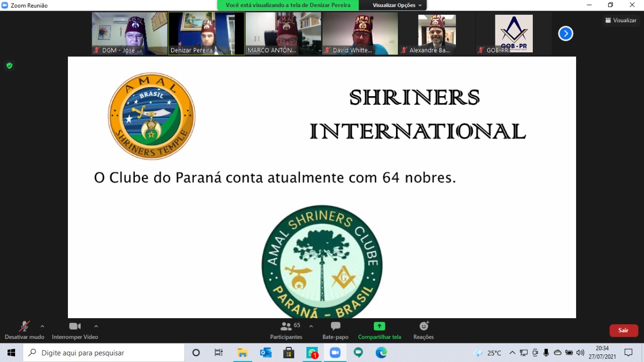Toggle system volume speaker icon in tray

pos(580,352)
